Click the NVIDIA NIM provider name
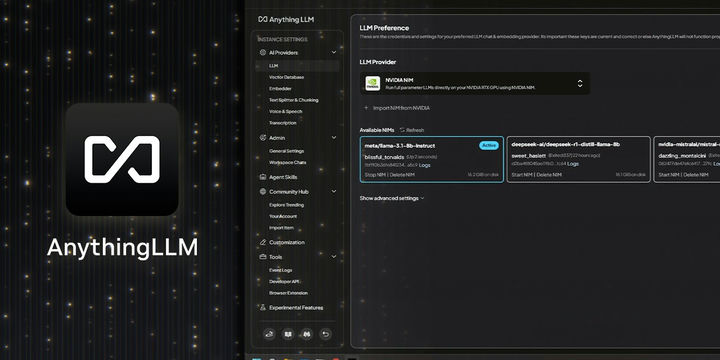Viewport: 720px width, 360px height. 399,80
